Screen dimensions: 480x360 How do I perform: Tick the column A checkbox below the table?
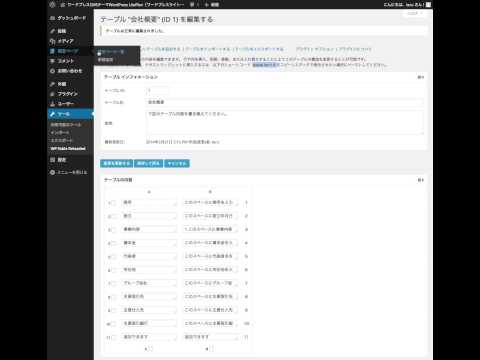pyautogui.click(x=150, y=349)
